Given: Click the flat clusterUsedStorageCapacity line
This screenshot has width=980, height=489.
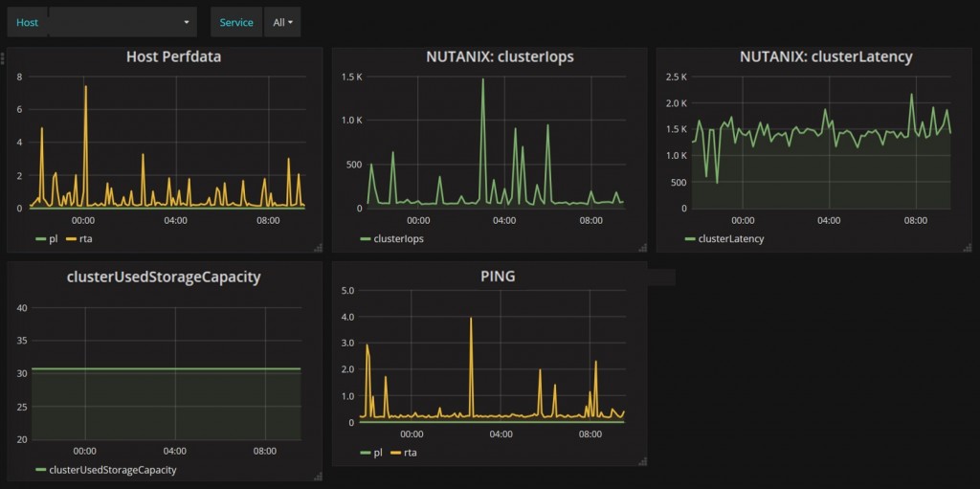Looking at the screenshot, I should [166, 369].
